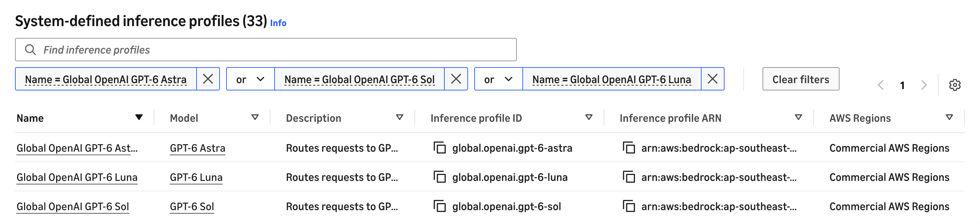Image resolution: width=980 pixels, height=223 pixels.
Task: Open the 'or' operator dropdown before Luna filter
Action: point(498,79)
